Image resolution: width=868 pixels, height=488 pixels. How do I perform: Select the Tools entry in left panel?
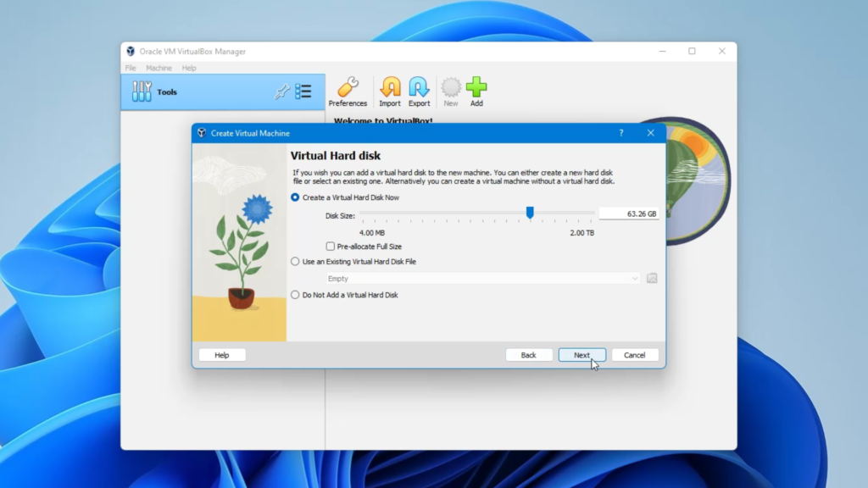223,91
